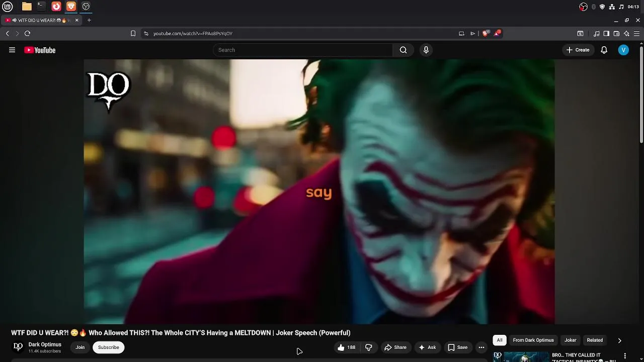This screenshot has height=362, width=644.
Task: Click the DO channel watermark on the video
Action: [109, 91]
